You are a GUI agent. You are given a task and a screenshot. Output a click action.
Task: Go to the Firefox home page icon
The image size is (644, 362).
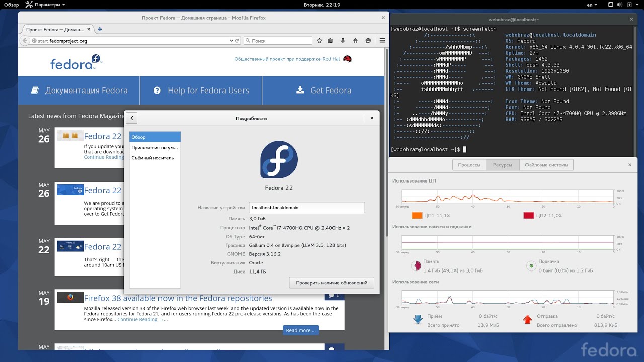356,41
